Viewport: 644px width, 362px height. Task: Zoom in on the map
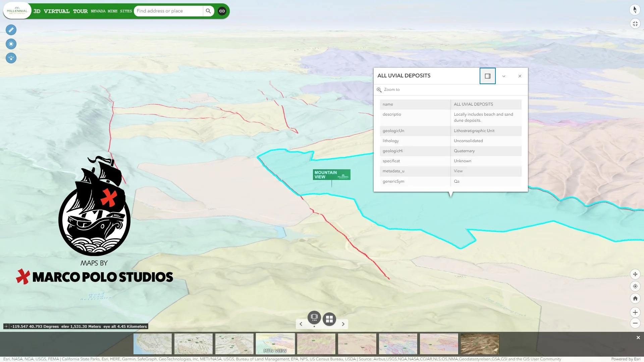(x=635, y=312)
